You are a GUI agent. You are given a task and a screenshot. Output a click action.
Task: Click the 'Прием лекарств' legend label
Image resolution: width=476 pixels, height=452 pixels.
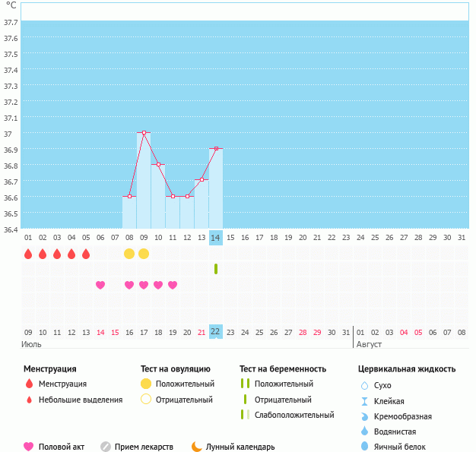pyautogui.click(x=144, y=447)
